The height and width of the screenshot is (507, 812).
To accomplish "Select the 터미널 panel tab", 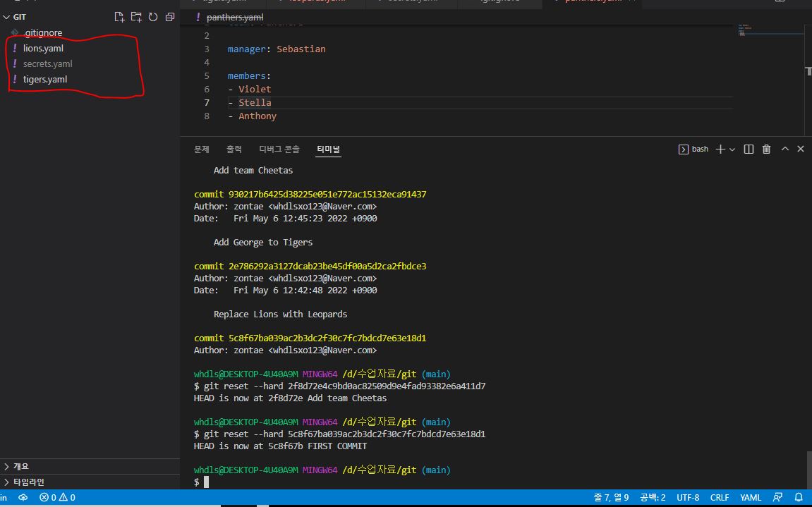I will pos(328,149).
